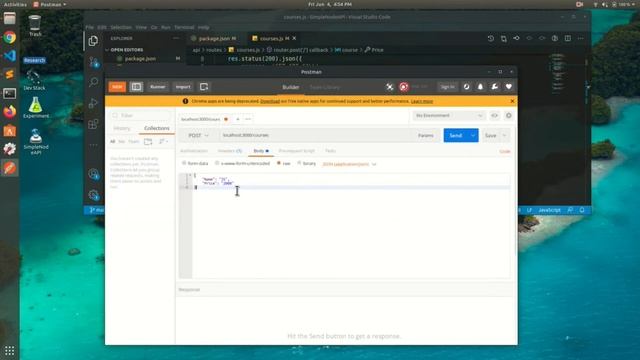Launch Google Chrome from the Ubuntu dock
The width and height of the screenshot is (640, 360).
(10, 38)
